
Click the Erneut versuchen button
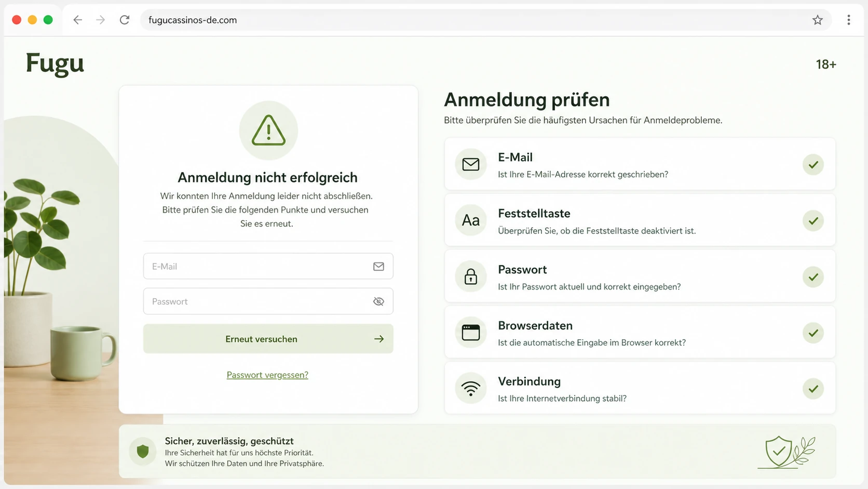coord(268,339)
